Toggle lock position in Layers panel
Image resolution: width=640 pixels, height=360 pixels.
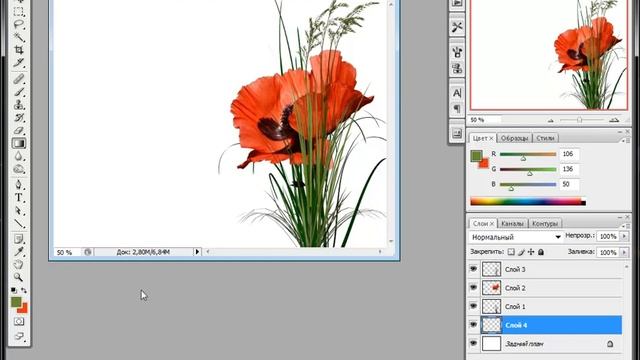tap(531, 252)
